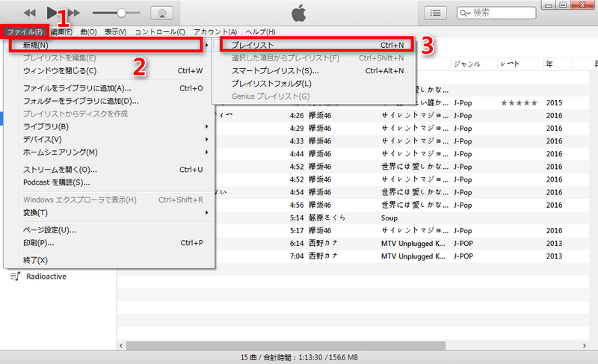The image size is (598, 364).
Task: Click the status bar song count text
Action: pos(299,357)
